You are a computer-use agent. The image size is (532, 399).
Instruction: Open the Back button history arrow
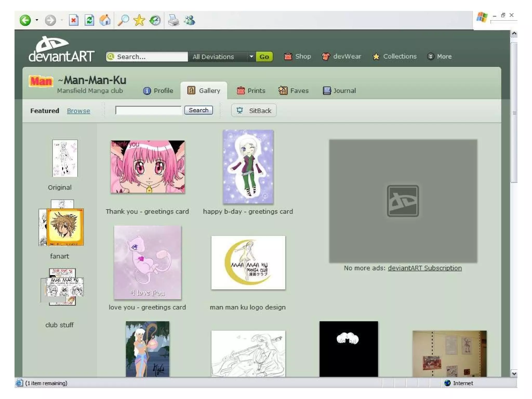coord(37,20)
